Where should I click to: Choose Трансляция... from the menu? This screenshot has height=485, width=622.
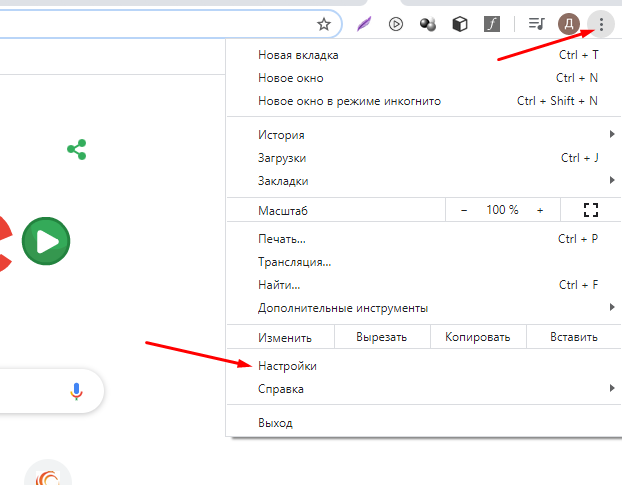424,262
